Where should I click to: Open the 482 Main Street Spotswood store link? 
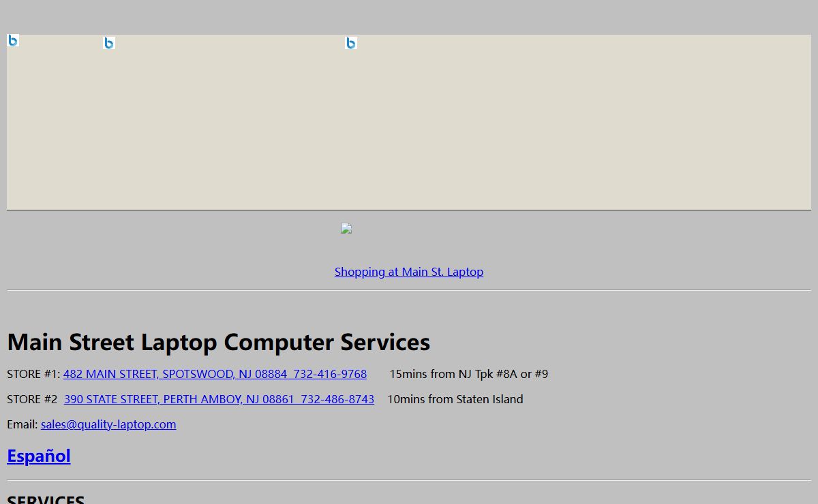click(215, 374)
